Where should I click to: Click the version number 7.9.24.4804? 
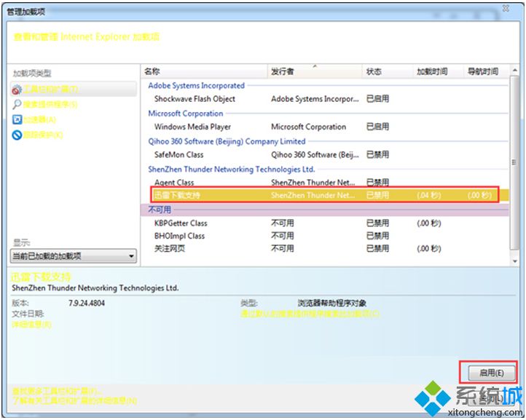click(x=87, y=304)
